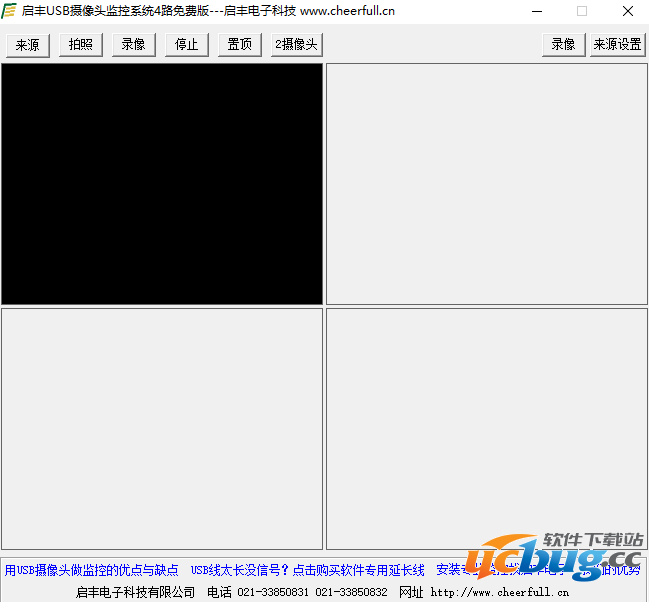Click the maximize window button
Screen dimensions: 649x602
[582, 11]
